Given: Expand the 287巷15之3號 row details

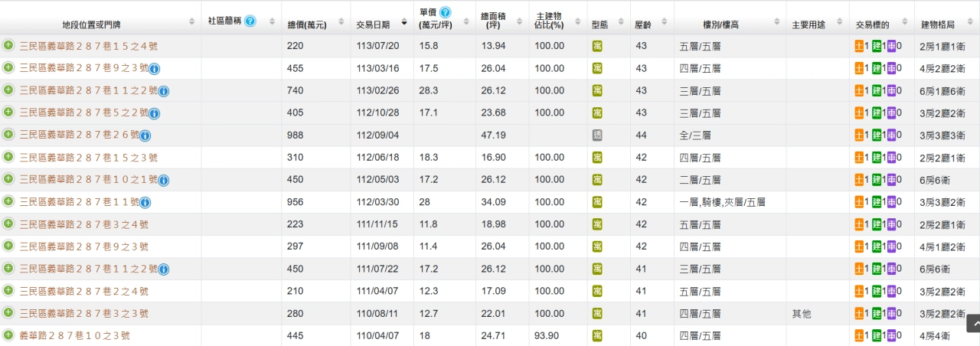Looking at the screenshot, I should click(8, 158).
